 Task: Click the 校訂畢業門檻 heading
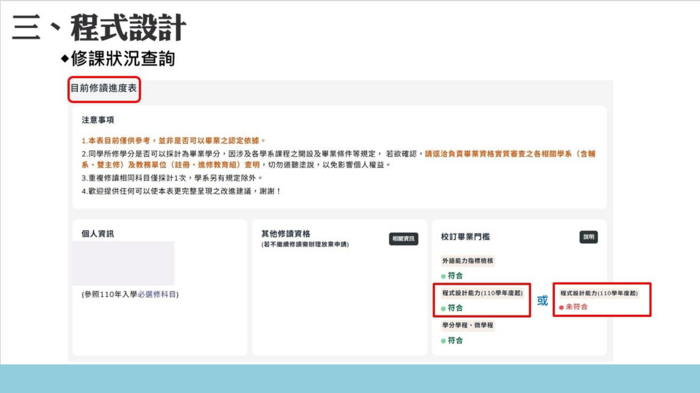(x=465, y=237)
